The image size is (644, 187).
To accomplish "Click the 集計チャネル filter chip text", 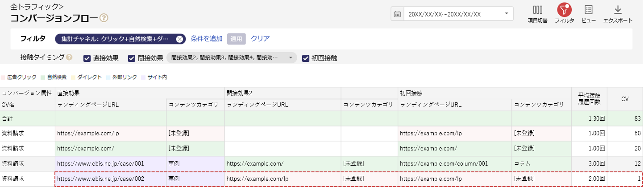I will click(x=116, y=39).
